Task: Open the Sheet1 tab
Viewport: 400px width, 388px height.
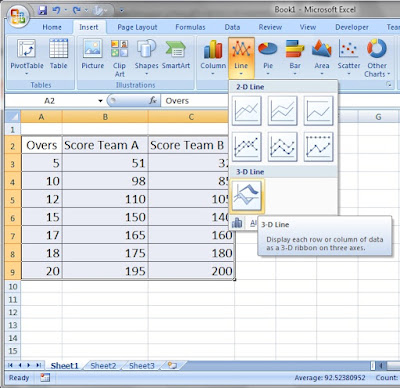Action: [x=64, y=366]
